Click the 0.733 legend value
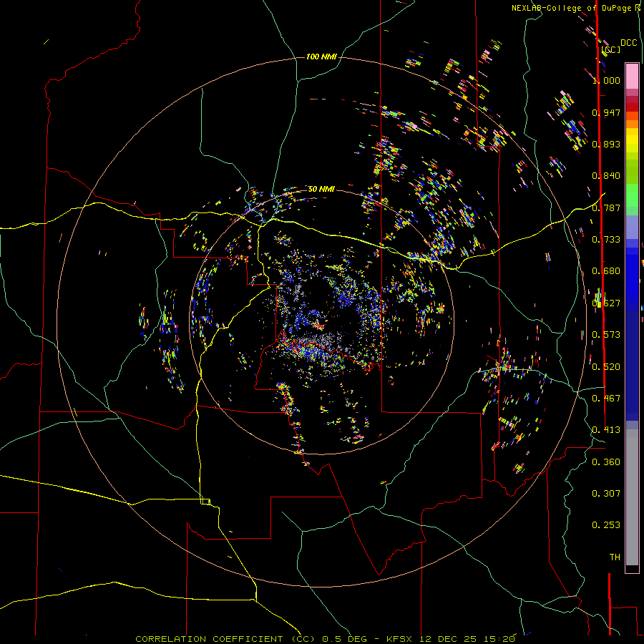This screenshot has width=644, height=644. (x=606, y=240)
